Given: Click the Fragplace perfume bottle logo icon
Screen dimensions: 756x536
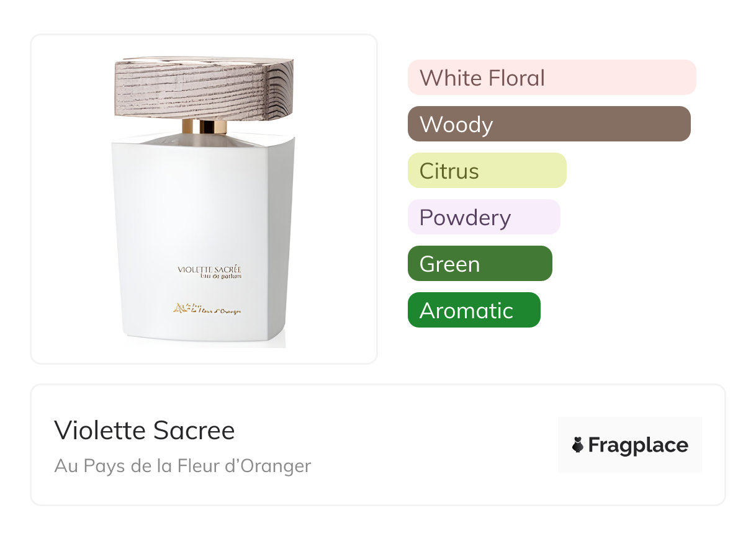Looking at the screenshot, I should click(578, 445).
